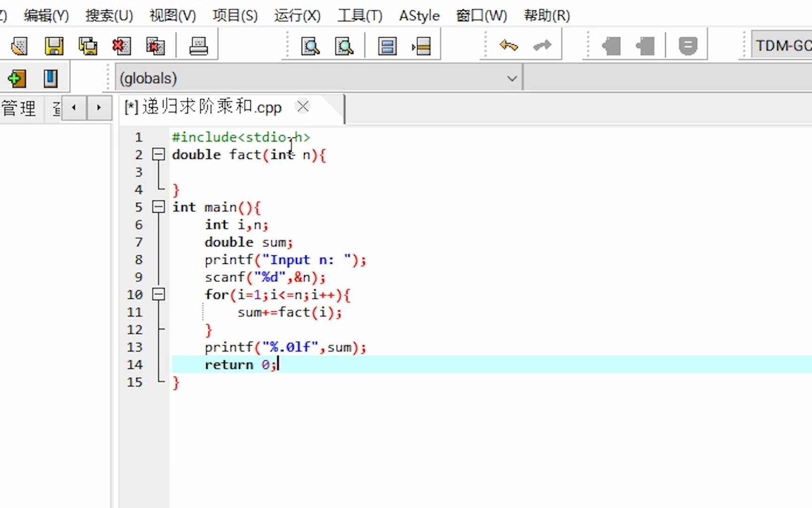Open the 工具 menu
This screenshot has width=812, height=508.
click(x=360, y=16)
